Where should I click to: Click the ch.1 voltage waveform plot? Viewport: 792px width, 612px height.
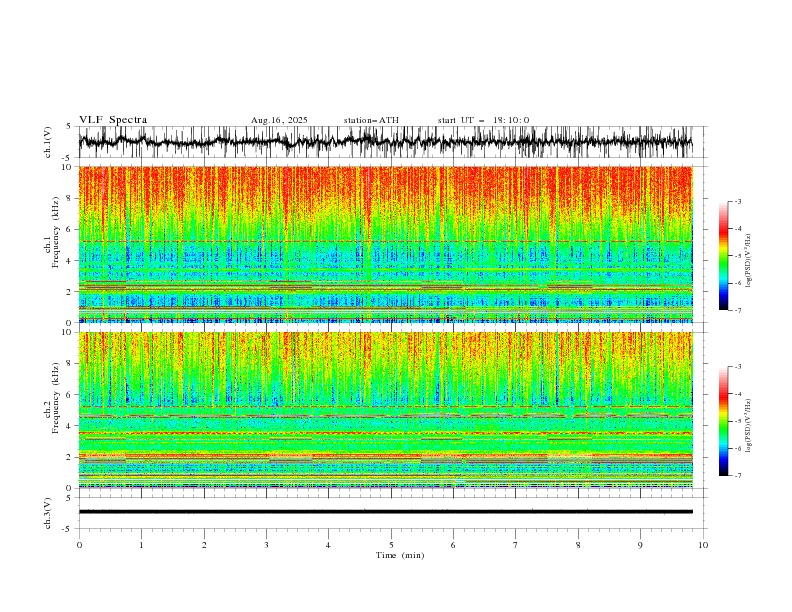tap(385, 142)
